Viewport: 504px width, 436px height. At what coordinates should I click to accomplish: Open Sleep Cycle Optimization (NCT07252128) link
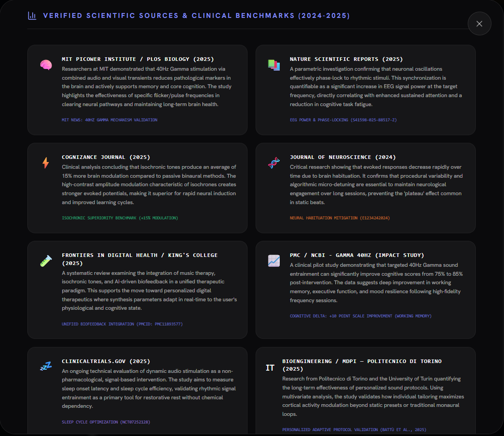106,422
